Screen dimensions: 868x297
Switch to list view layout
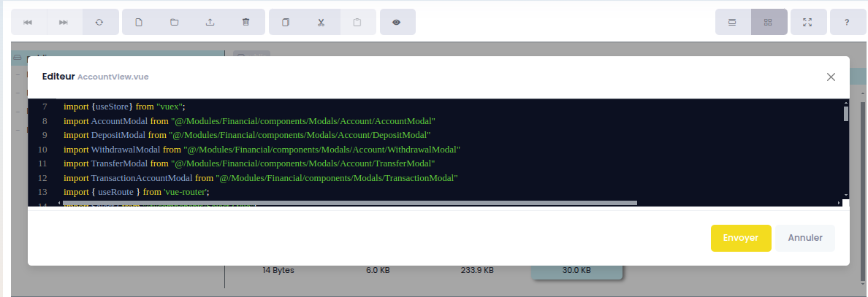(732, 22)
